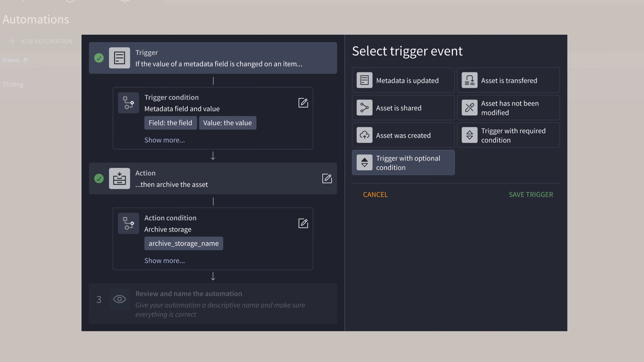The height and width of the screenshot is (362, 644).
Task: Select Trigger with optional condition
Action: [x=403, y=163]
